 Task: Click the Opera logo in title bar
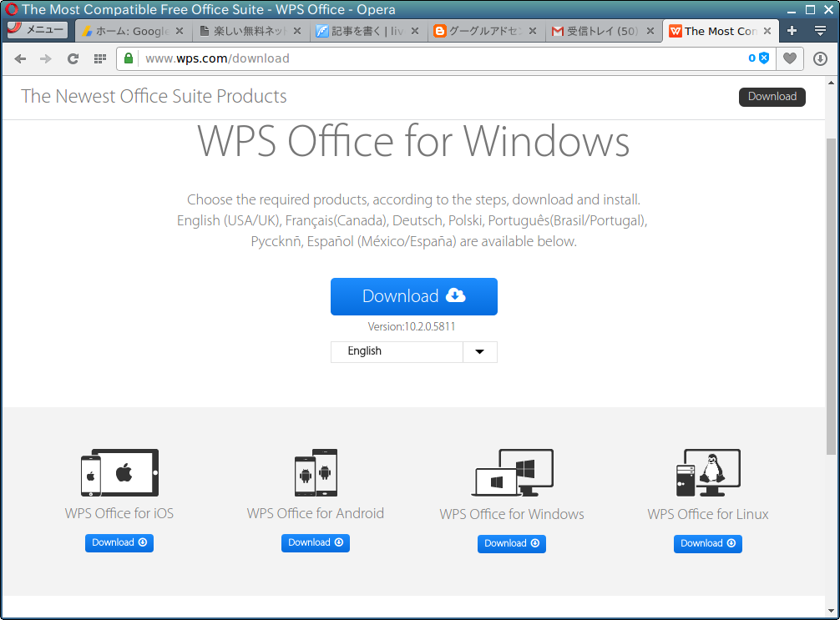pyautogui.click(x=11, y=10)
